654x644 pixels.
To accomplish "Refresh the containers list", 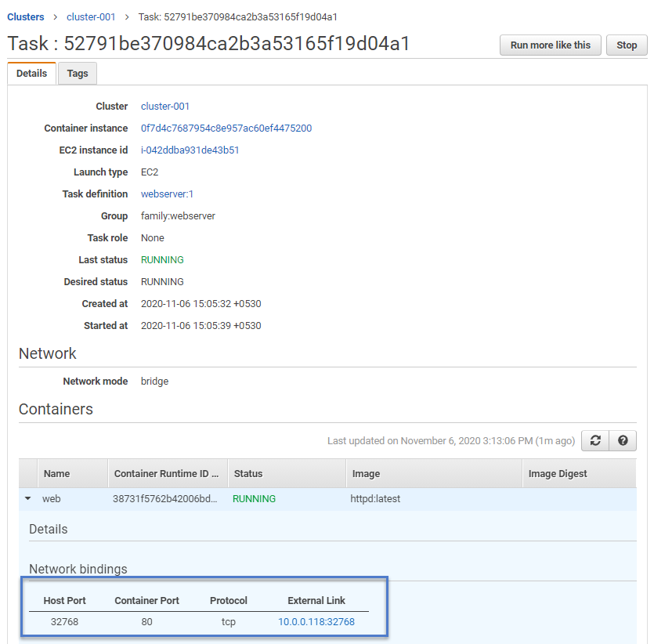I will [x=595, y=440].
